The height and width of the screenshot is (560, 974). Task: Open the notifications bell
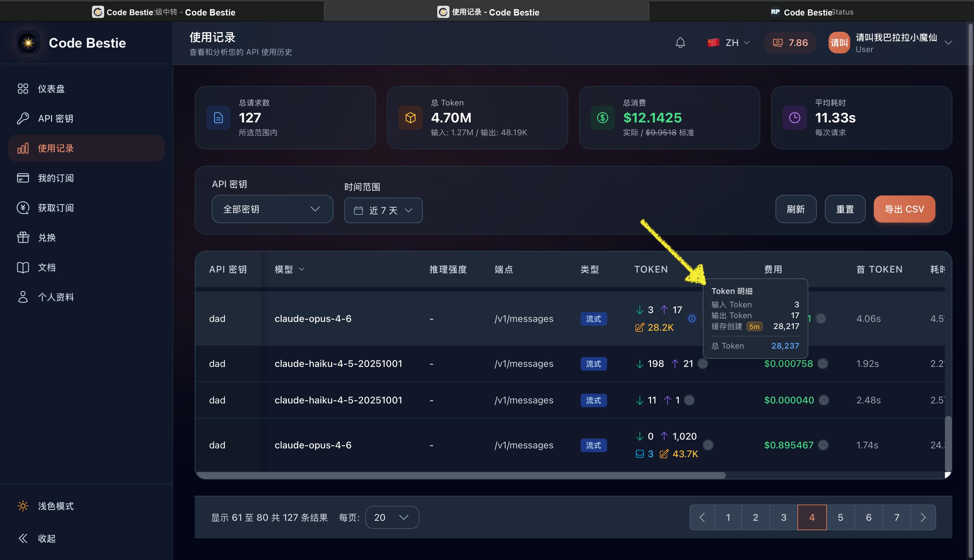(x=680, y=43)
